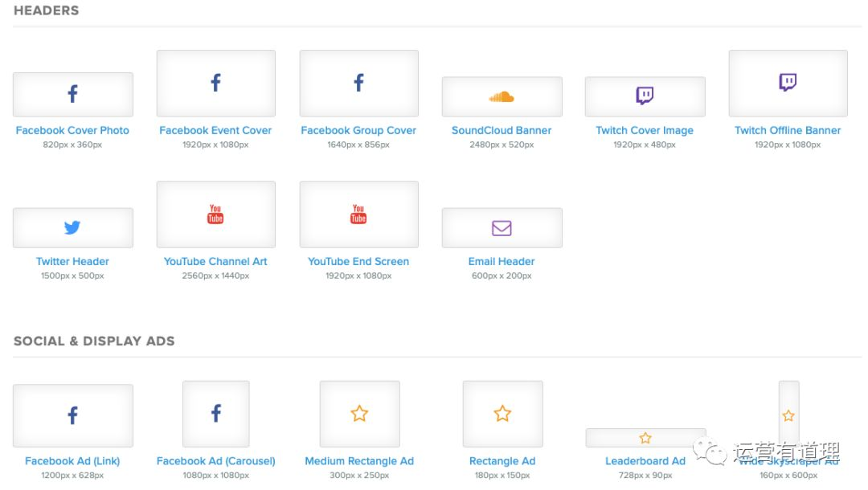Select the Facebook icon for Facebook Ad (Link)
Image resolution: width=868 pixels, height=490 pixels.
pyautogui.click(x=72, y=415)
